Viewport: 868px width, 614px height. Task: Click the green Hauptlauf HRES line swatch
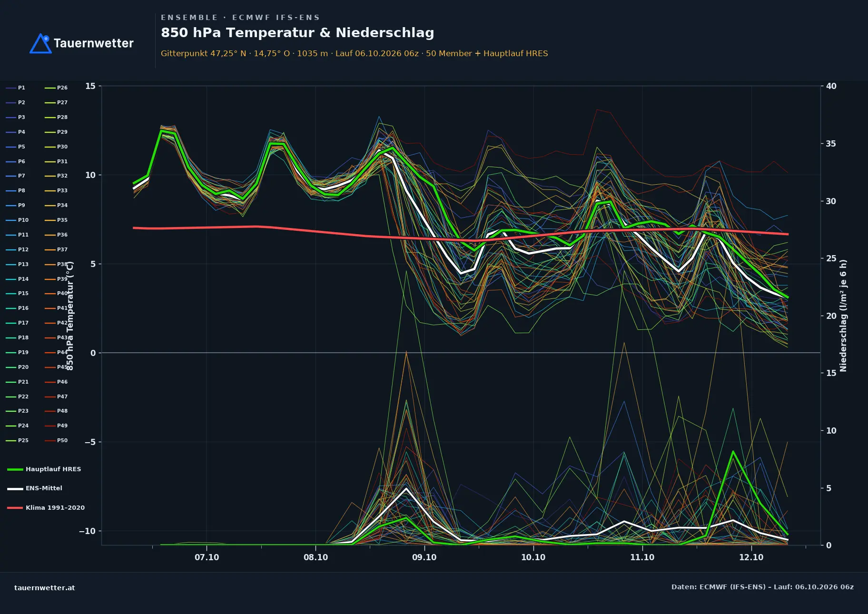[15, 469]
